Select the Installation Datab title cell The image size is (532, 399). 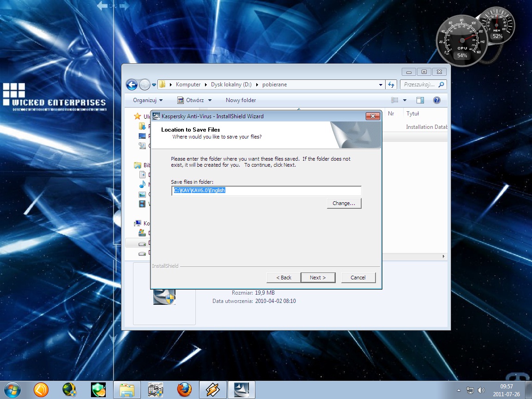point(427,127)
